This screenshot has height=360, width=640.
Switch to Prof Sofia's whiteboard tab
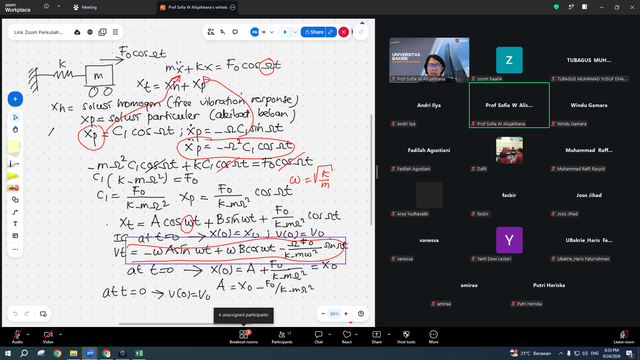(x=198, y=7)
